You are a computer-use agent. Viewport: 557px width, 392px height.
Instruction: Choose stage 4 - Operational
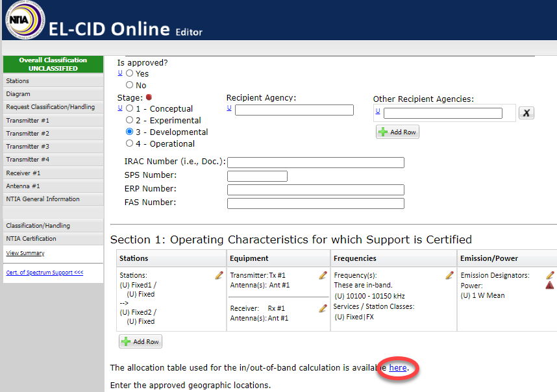[129, 143]
